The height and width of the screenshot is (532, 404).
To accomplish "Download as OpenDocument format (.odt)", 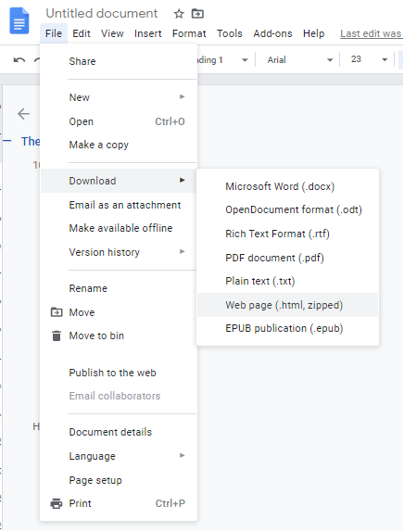I will click(x=287, y=210).
